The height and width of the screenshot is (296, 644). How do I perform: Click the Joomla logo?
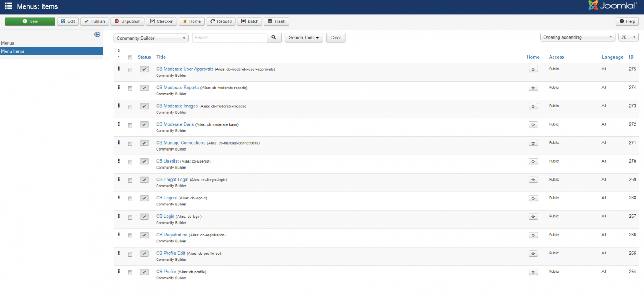(x=612, y=6)
